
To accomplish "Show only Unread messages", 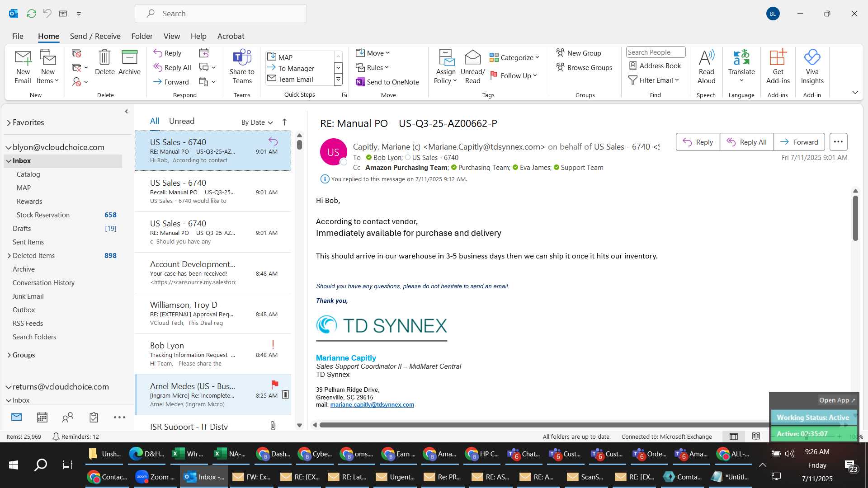I will pyautogui.click(x=182, y=121).
